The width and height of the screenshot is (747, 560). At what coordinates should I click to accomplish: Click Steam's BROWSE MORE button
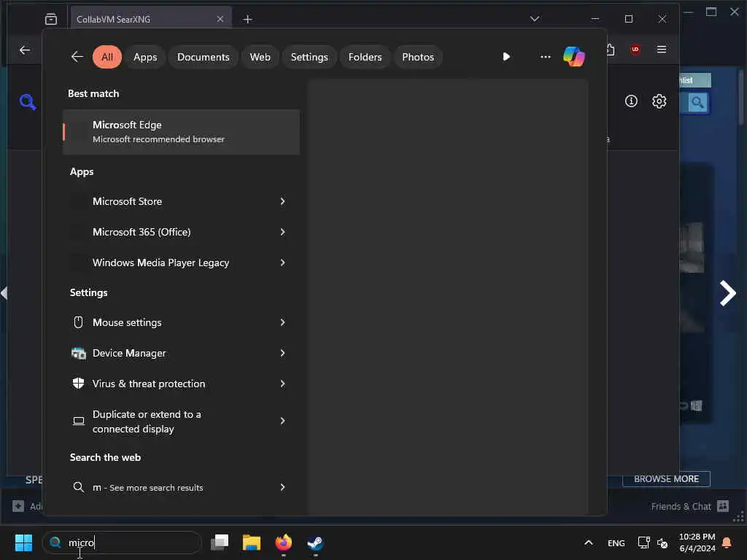click(x=666, y=478)
